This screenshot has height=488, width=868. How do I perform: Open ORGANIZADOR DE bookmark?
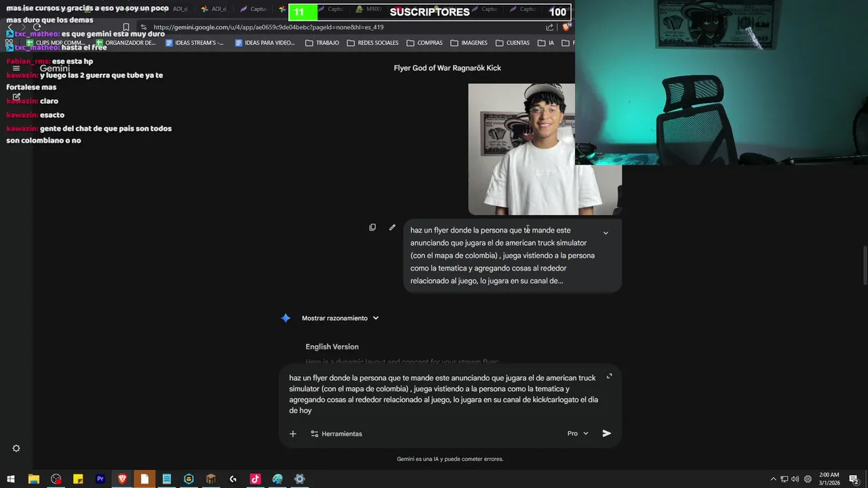125,43
